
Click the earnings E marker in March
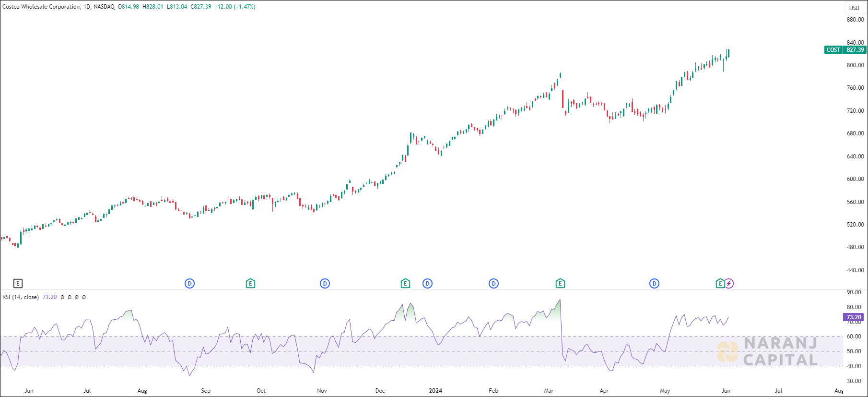pyautogui.click(x=560, y=284)
